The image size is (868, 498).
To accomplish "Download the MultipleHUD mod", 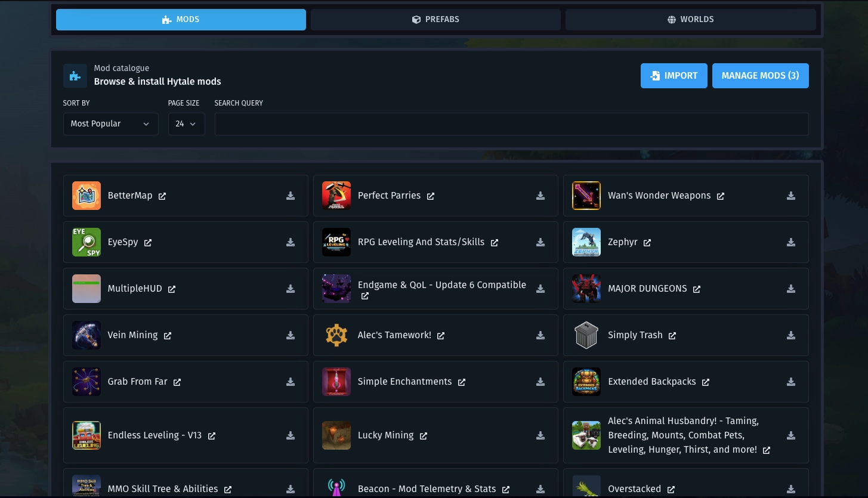I will click(x=291, y=289).
